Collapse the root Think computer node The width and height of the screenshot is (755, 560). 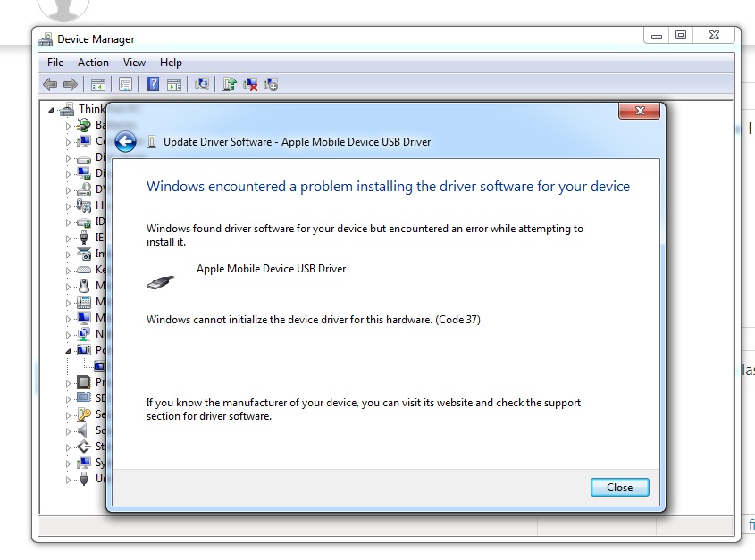(51, 110)
